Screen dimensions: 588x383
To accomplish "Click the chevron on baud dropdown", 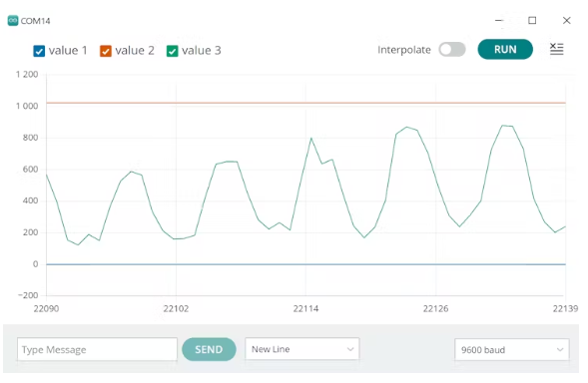I will click(560, 350).
